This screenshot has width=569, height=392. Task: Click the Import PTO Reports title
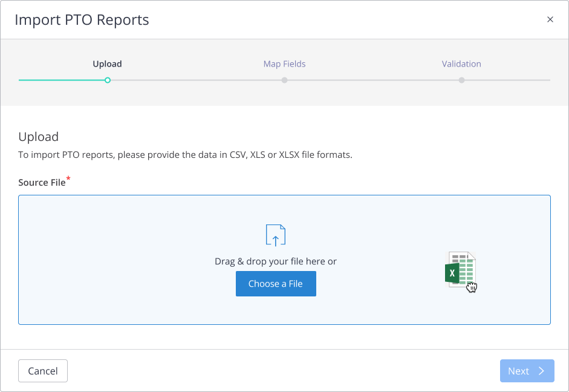tap(82, 20)
